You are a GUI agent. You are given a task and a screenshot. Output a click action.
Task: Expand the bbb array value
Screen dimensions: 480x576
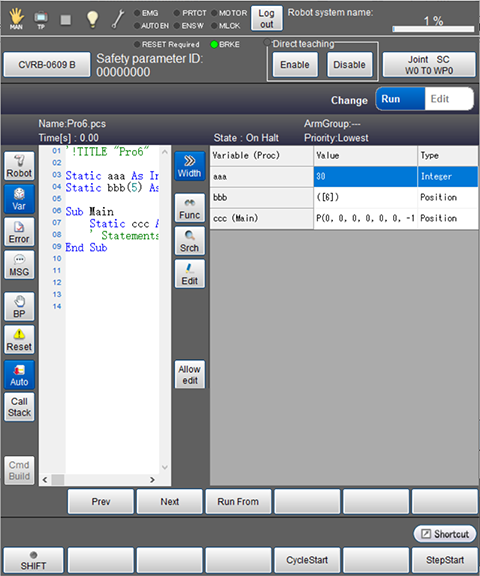tap(365, 198)
